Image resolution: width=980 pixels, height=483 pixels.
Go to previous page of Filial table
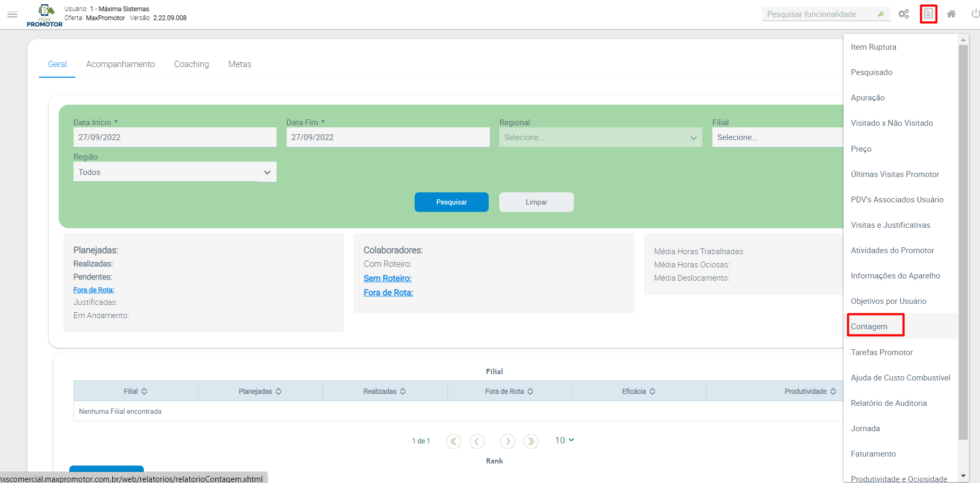tap(477, 441)
